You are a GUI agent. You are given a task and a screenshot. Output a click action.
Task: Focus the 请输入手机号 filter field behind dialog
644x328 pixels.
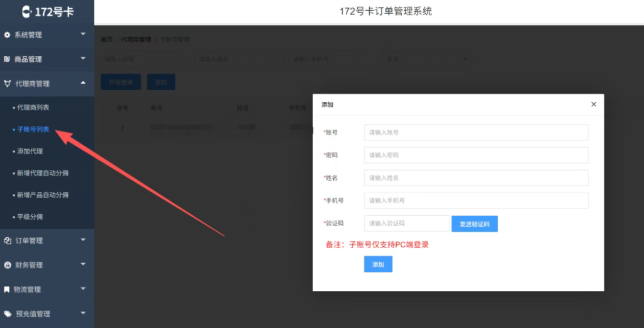click(333, 59)
